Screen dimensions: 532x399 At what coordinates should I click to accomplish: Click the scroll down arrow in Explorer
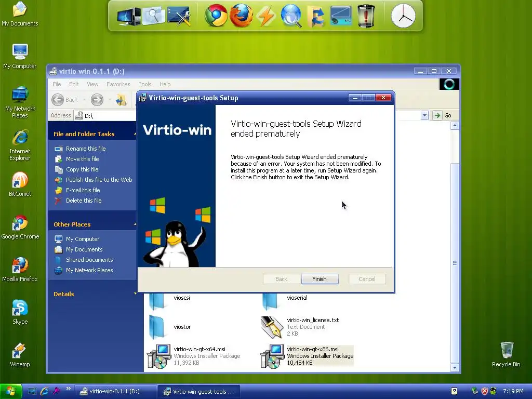tap(455, 367)
